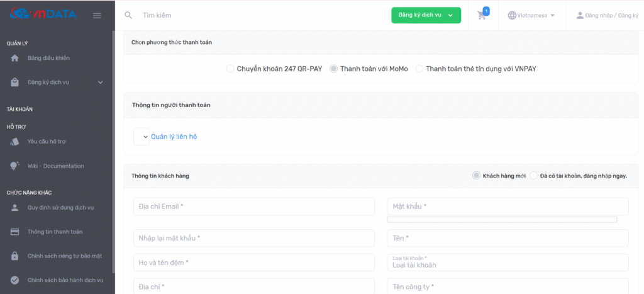
Task: Click the home icon for Bảng điều khiển
Action: point(15,59)
